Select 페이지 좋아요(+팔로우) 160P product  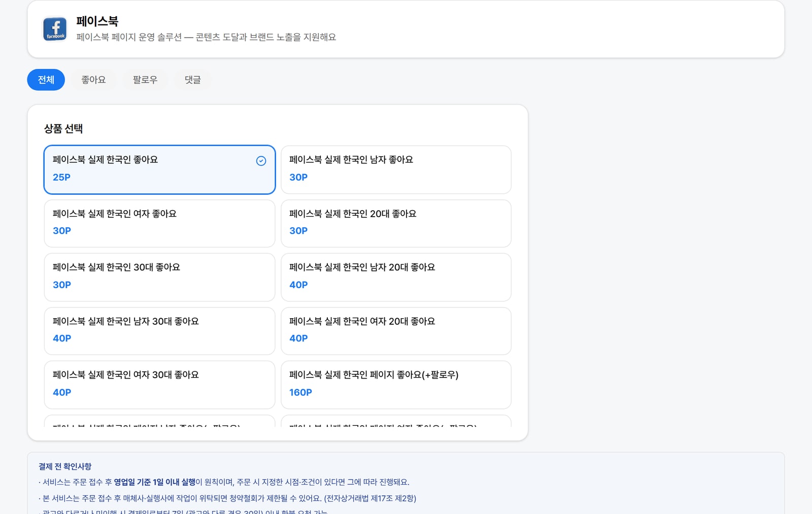pos(396,385)
